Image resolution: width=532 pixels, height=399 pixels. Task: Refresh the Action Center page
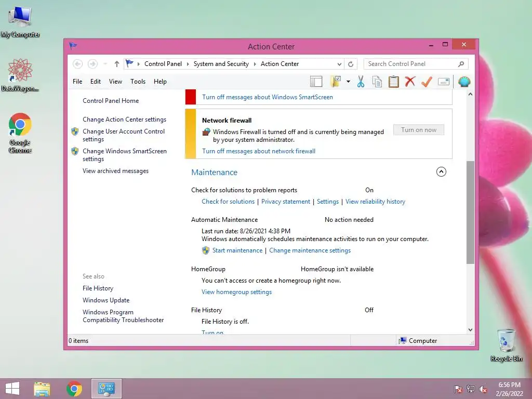point(351,64)
